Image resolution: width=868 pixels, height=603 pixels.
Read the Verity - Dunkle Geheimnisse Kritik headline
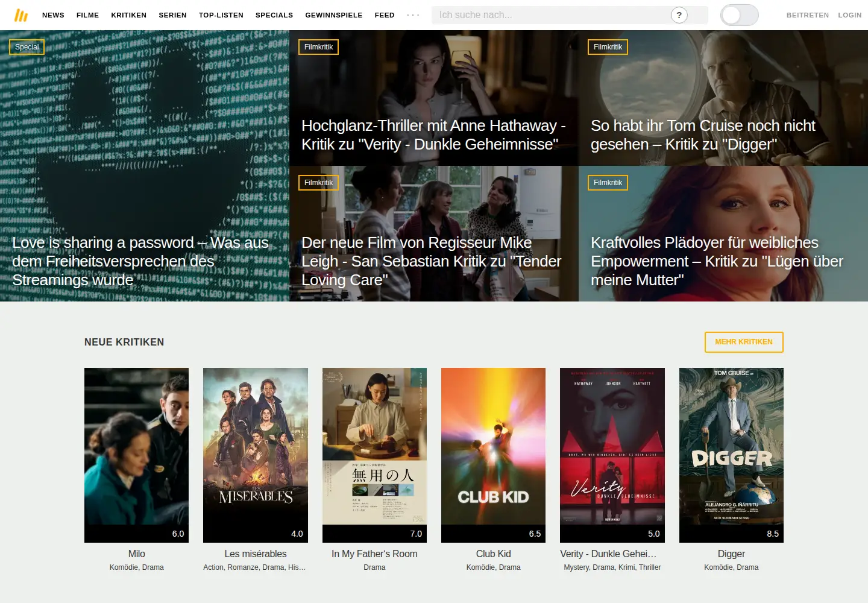433,135
